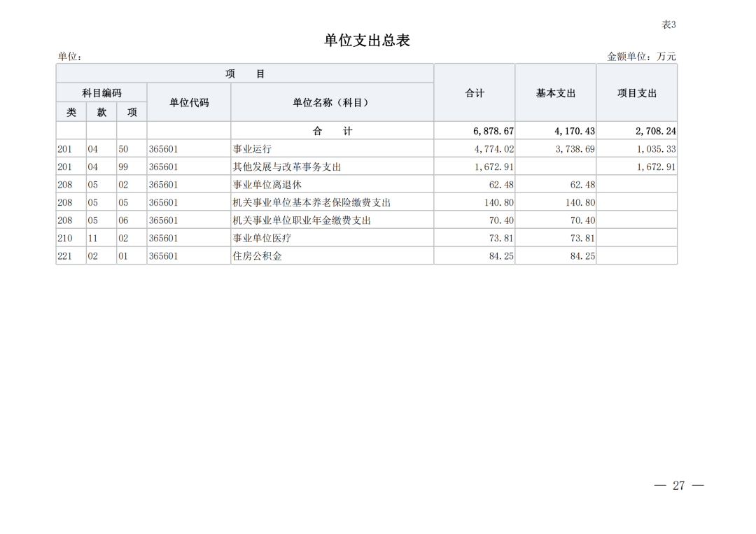This screenshot has height=534, width=756.
Task: Select the 单位名称（科目） column header
Action: pos(332,102)
